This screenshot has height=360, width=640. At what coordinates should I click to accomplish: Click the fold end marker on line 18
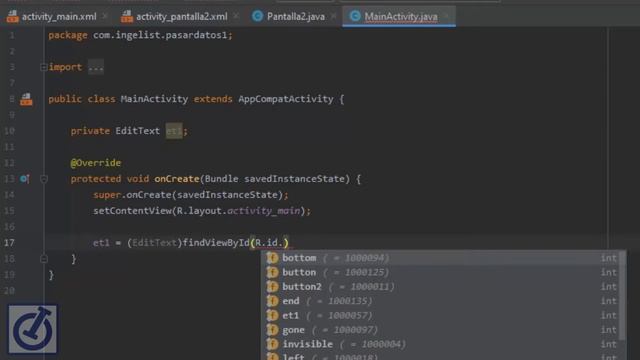(x=44, y=259)
